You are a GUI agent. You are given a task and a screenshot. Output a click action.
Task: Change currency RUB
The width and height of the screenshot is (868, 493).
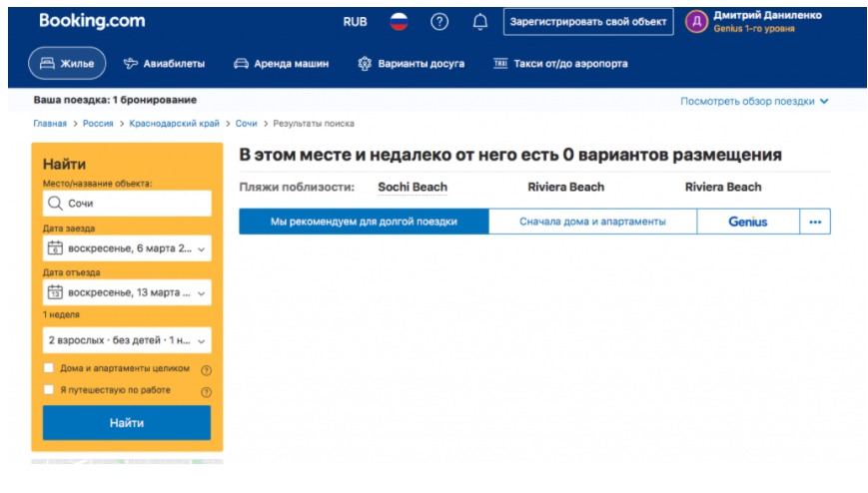click(355, 22)
